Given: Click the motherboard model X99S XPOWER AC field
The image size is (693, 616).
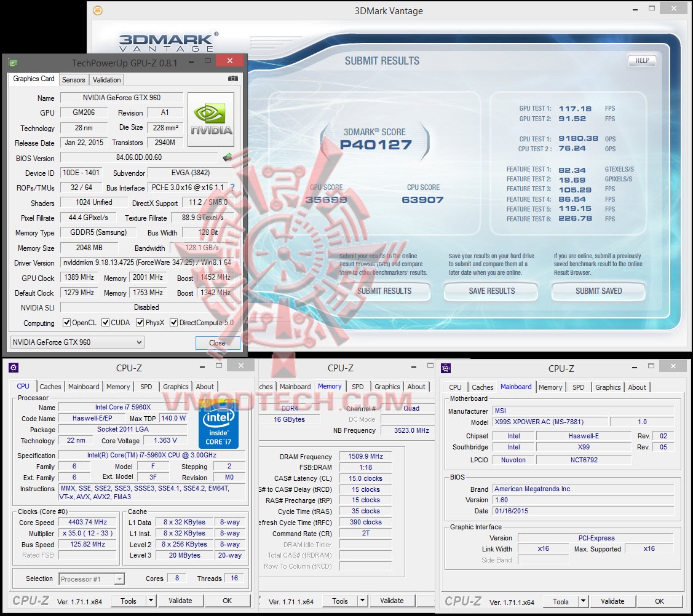Looking at the screenshot, I should pos(550,422).
